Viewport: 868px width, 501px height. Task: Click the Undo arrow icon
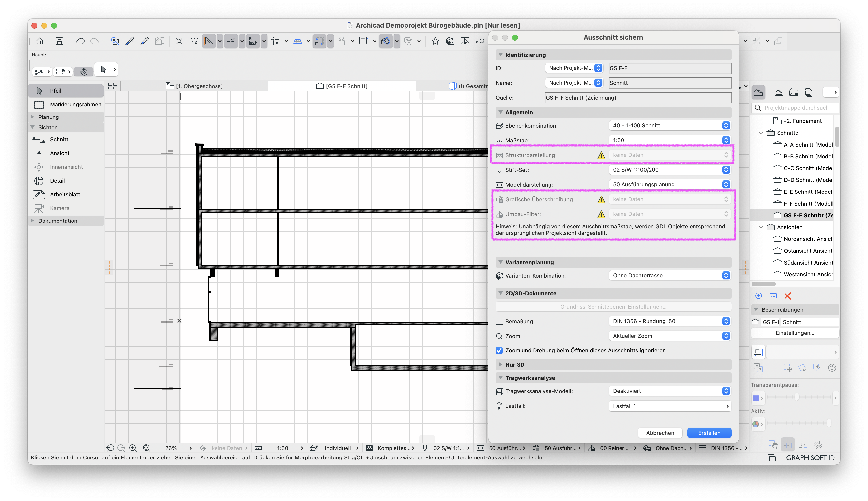click(x=80, y=41)
